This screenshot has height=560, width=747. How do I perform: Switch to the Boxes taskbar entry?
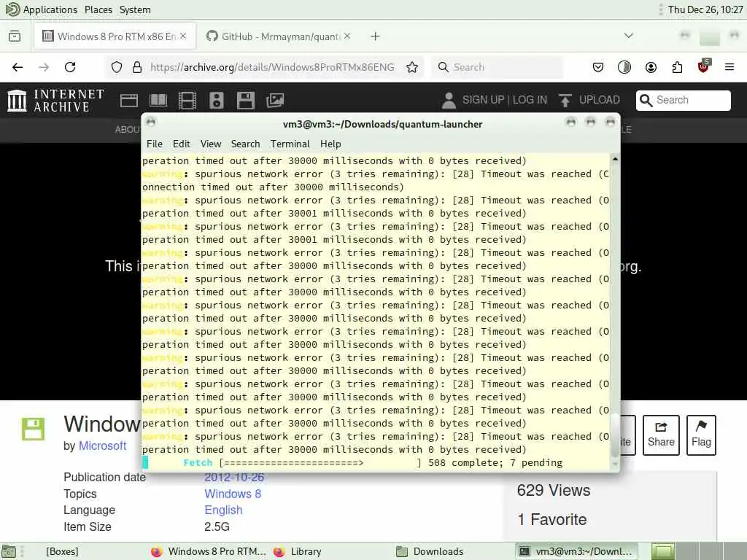[x=62, y=551]
